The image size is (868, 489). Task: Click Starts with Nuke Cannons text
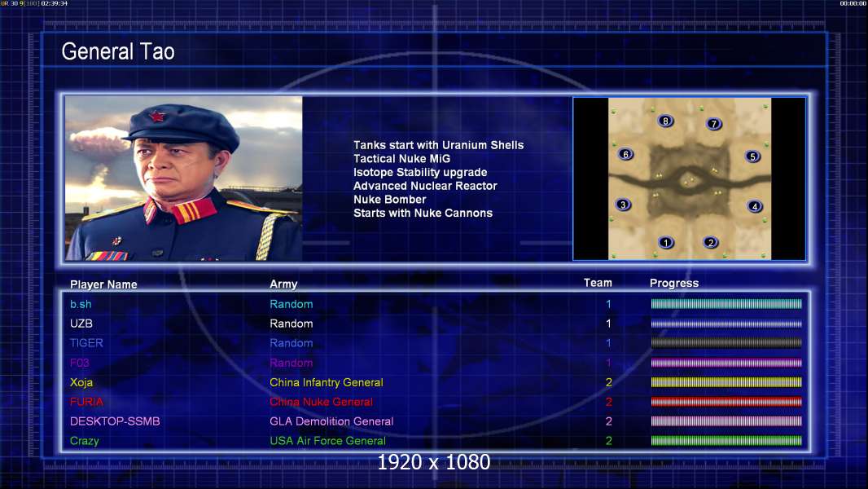[423, 213]
